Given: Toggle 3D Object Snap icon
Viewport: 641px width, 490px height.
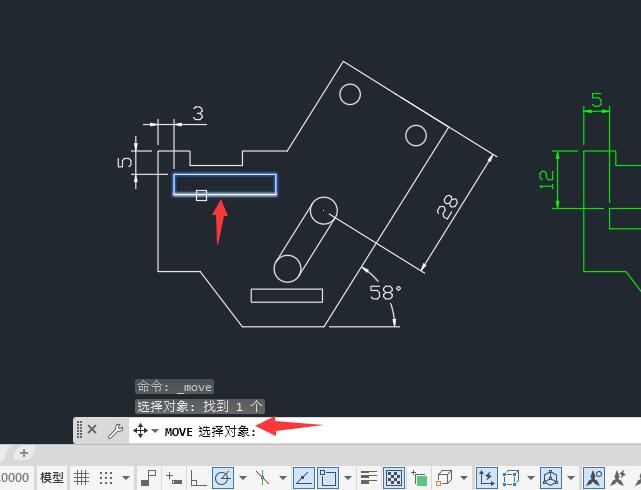Looking at the screenshot, I should pos(444,477).
